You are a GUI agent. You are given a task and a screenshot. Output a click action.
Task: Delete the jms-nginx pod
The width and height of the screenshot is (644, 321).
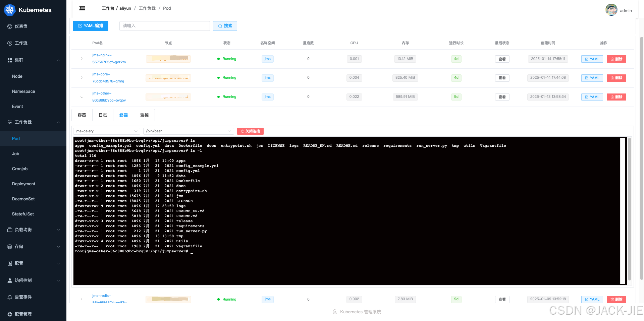tap(616, 59)
